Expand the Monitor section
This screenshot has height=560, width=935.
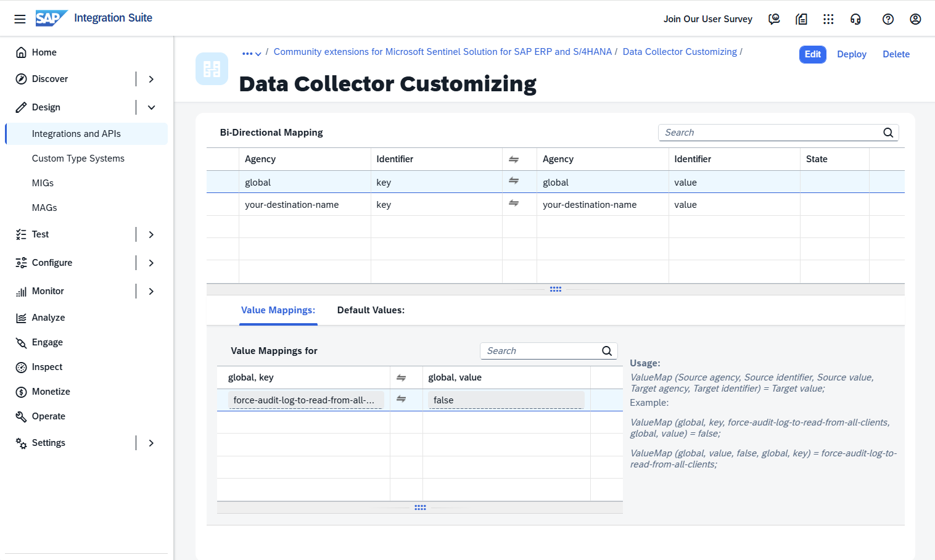(151, 291)
